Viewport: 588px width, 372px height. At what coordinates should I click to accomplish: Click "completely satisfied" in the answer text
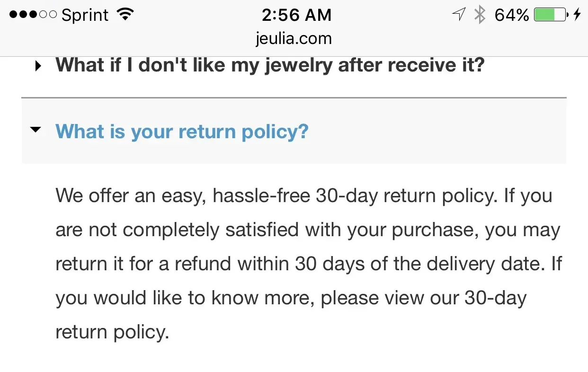[x=210, y=230]
